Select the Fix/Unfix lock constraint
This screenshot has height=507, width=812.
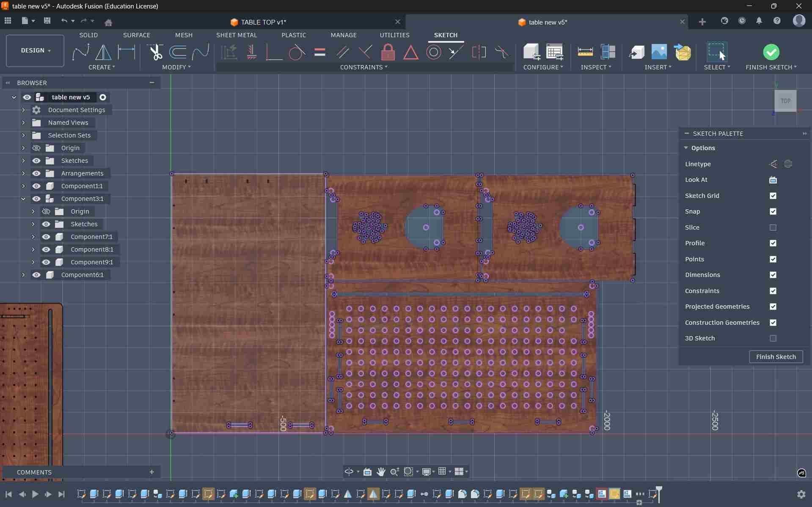tap(388, 52)
